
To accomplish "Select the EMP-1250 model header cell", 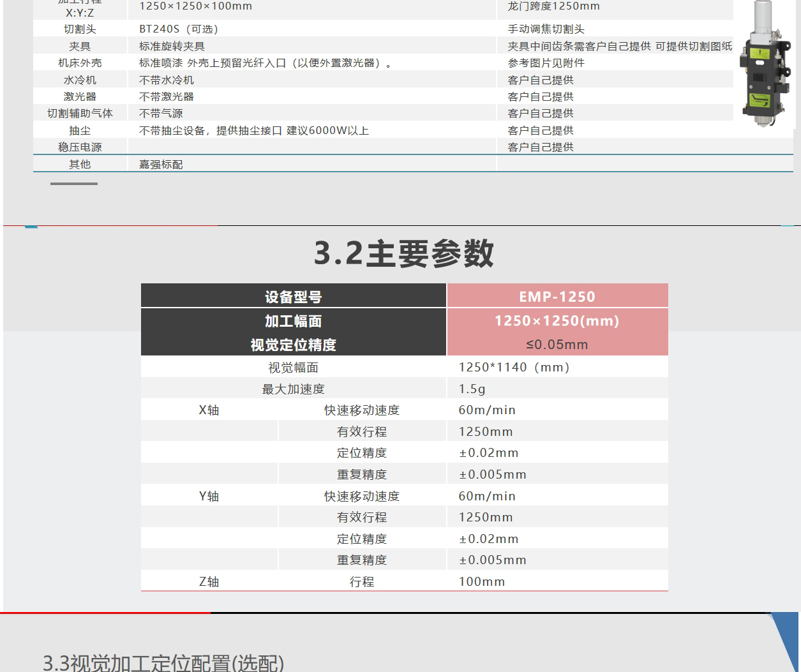I will (557, 297).
